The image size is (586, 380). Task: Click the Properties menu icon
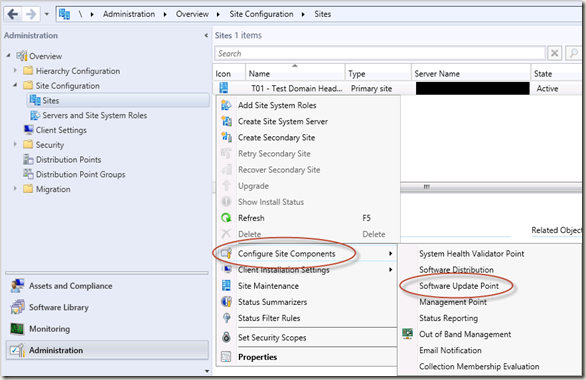pyautogui.click(x=226, y=357)
